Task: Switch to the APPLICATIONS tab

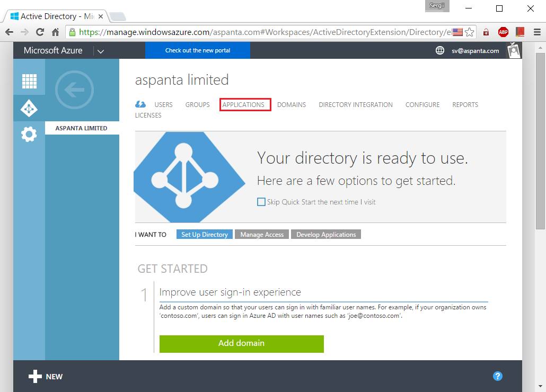Action: pyautogui.click(x=245, y=104)
